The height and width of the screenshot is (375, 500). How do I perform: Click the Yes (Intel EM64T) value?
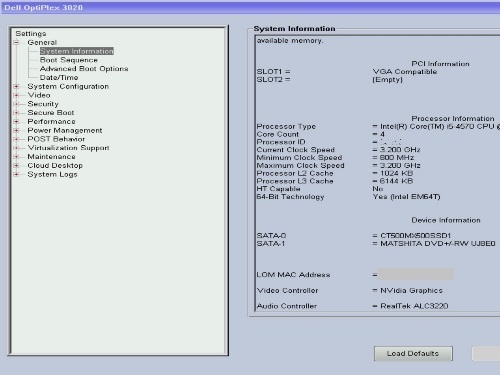click(x=406, y=197)
